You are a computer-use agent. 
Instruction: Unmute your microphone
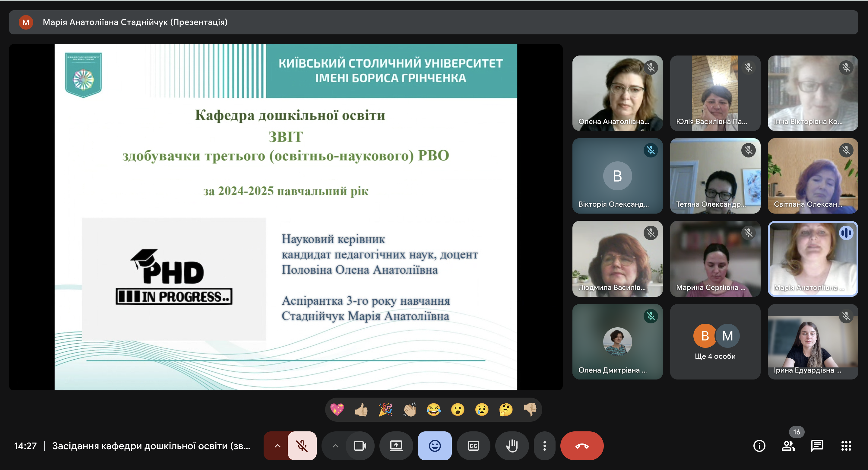coord(302,446)
